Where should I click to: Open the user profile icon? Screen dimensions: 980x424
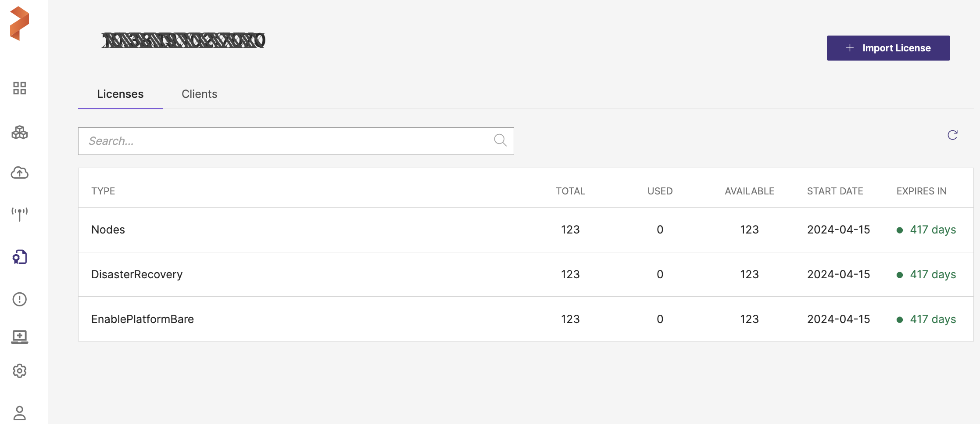coord(19,413)
